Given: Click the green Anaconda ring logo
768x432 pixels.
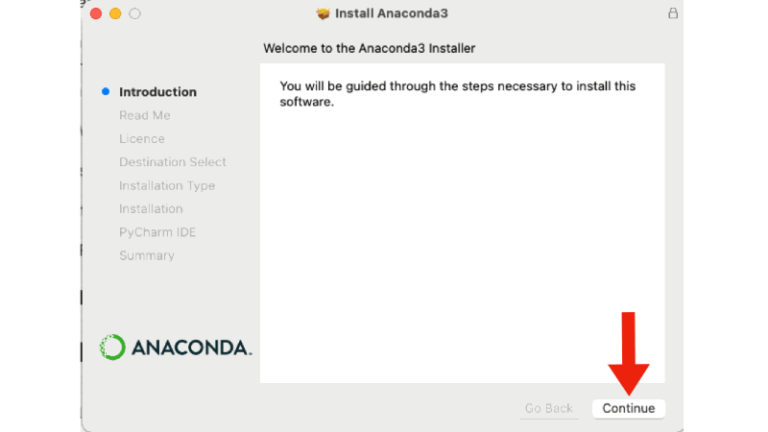Looking at the screenshot, I should tap(112, 347).
